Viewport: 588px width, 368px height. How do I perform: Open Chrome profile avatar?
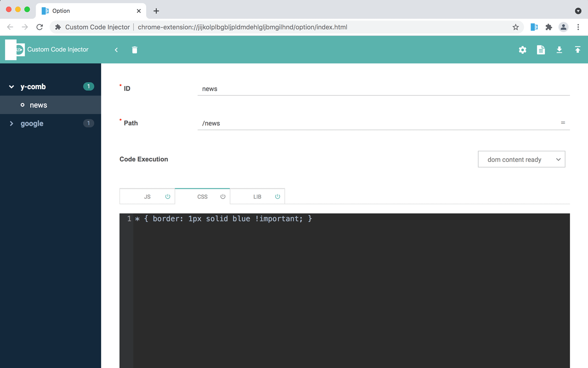tap(563, 27)
